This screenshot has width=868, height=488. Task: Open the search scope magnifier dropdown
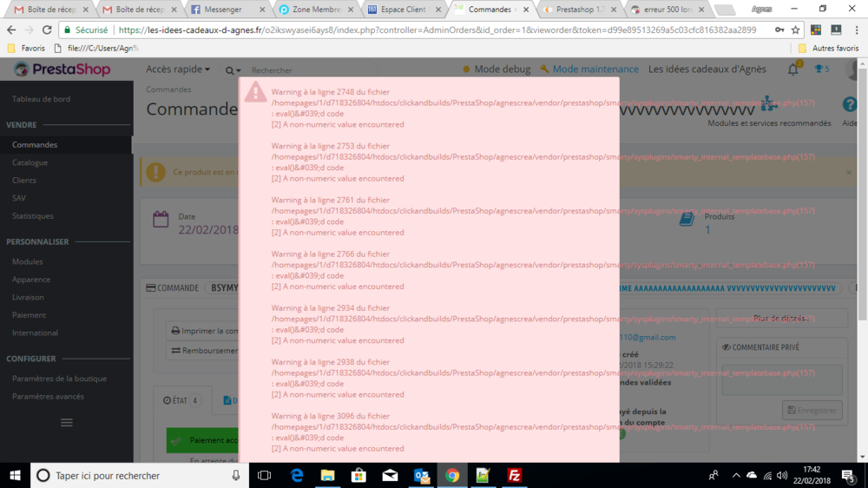[x=233, y=70]
